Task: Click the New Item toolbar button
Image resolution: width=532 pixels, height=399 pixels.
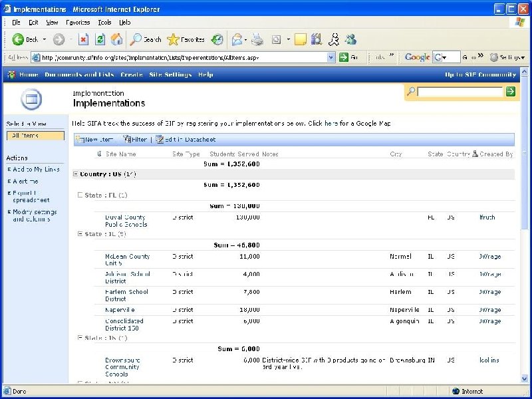Action: click(x=94, y=140)
